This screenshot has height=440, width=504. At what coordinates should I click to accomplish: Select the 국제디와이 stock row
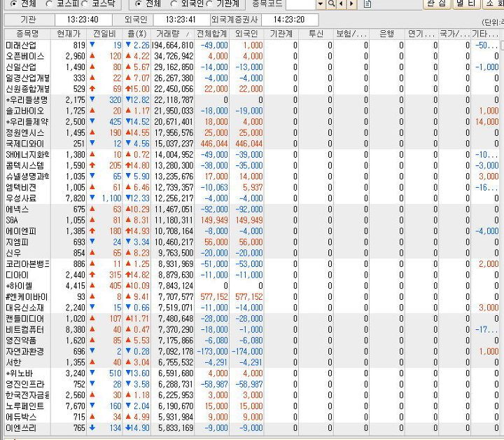(x=253, y=144)
